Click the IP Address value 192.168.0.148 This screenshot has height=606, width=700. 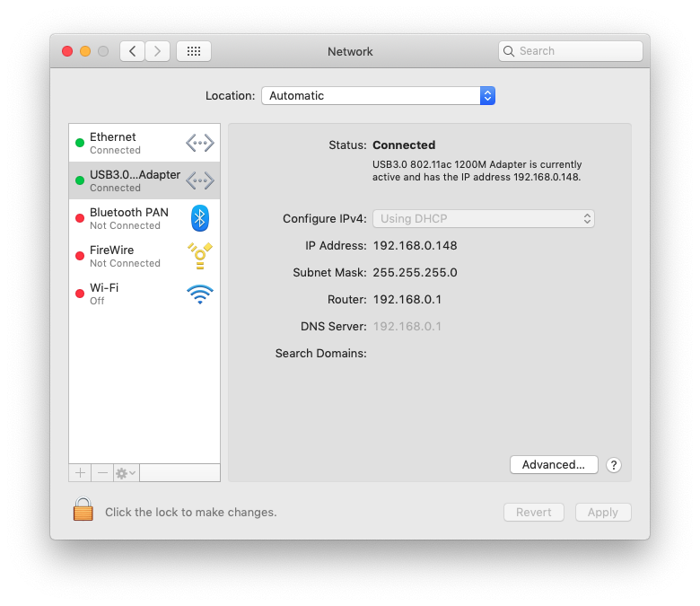415,246
